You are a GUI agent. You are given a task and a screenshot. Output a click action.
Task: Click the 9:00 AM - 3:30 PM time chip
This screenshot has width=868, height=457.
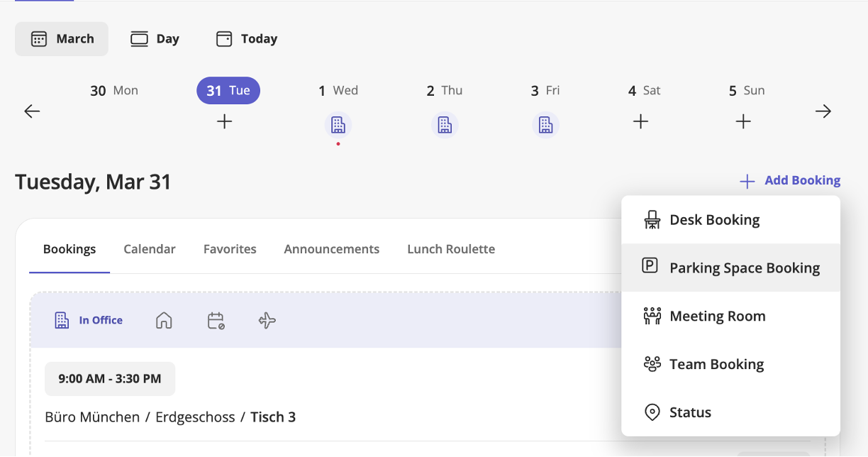[x=110, y=379]
